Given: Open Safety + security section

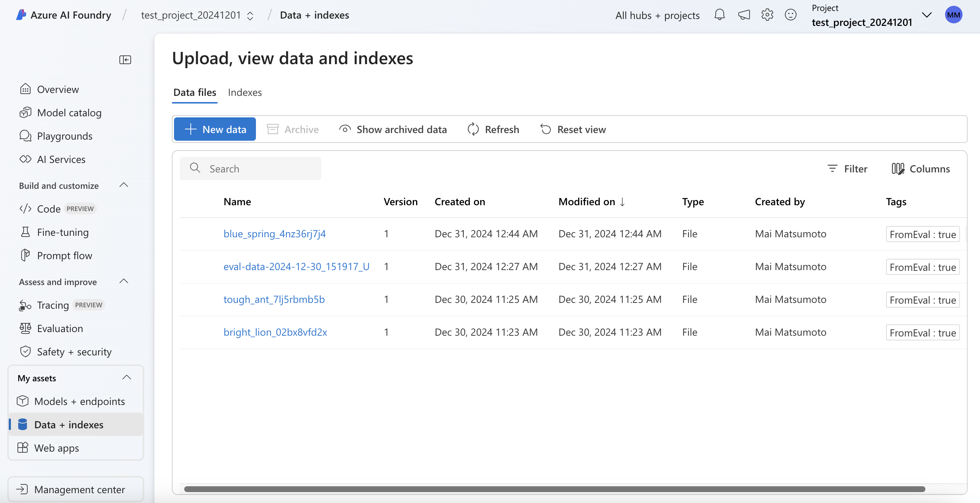Looking at the screenshot, I should (74, 351).
